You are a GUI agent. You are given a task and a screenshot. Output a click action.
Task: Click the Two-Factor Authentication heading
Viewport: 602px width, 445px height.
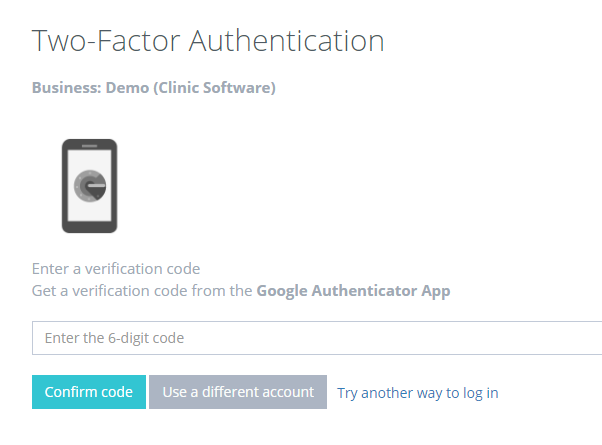208,41
